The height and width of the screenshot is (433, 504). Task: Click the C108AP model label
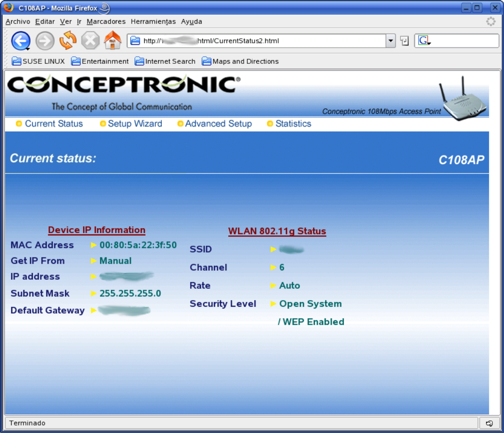(x=461, y=160)
